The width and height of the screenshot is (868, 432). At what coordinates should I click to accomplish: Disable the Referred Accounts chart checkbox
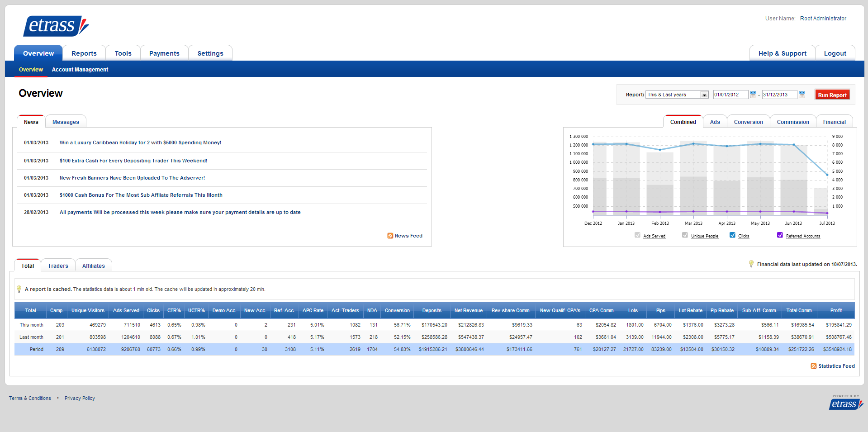pyautogui.click(x=780, y=235)
